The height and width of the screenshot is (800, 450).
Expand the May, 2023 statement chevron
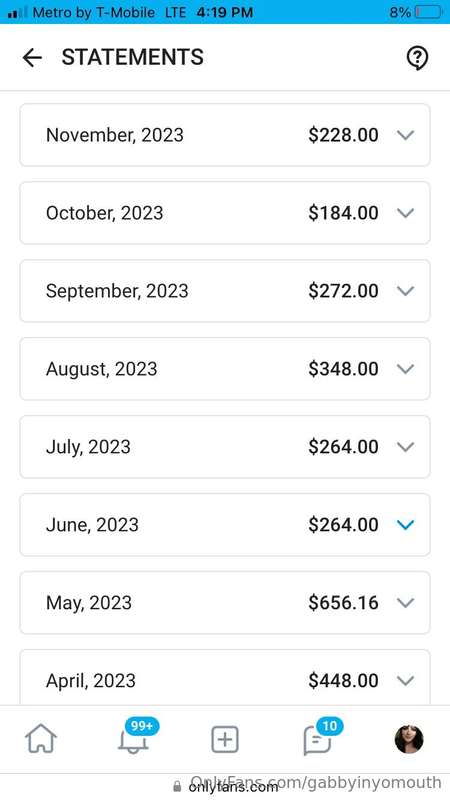(406, 603)
